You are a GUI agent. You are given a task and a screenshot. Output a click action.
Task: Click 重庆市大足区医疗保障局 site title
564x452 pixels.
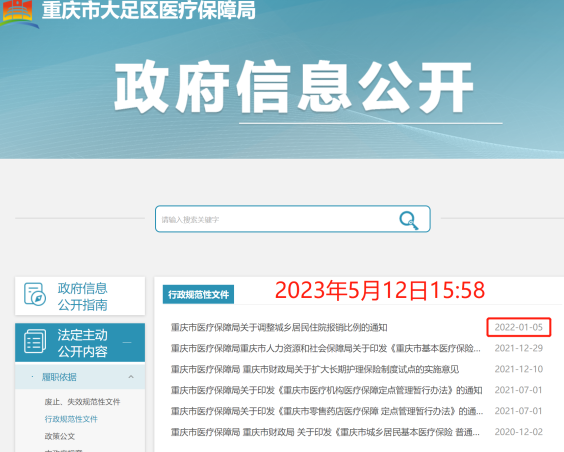tap(149, 10)
